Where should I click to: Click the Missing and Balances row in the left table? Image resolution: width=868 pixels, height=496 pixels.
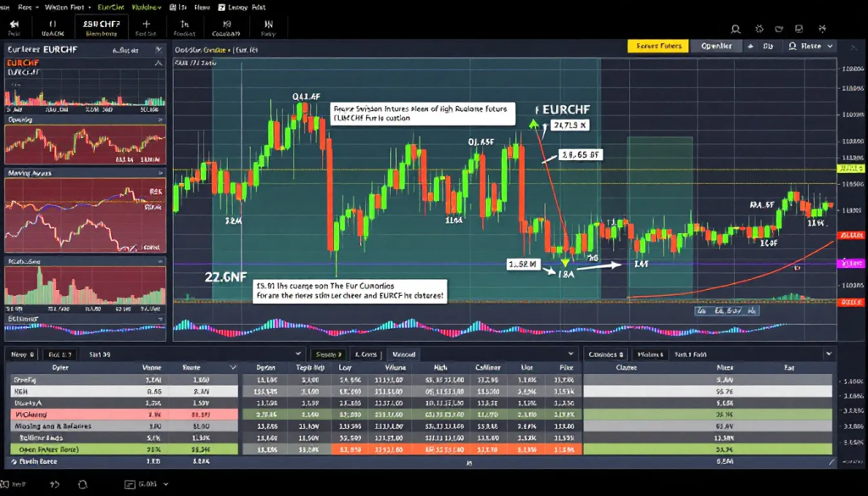click(124, 426)
